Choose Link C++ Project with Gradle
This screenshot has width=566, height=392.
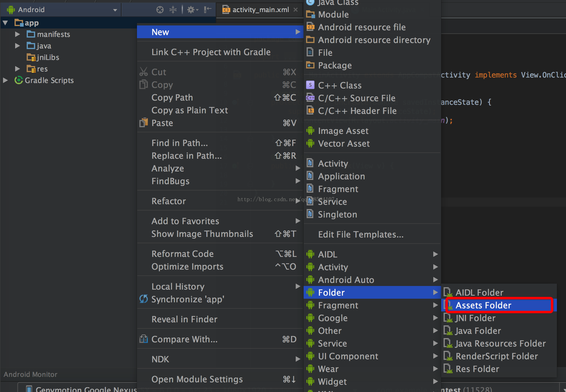(x=220, y=52)
